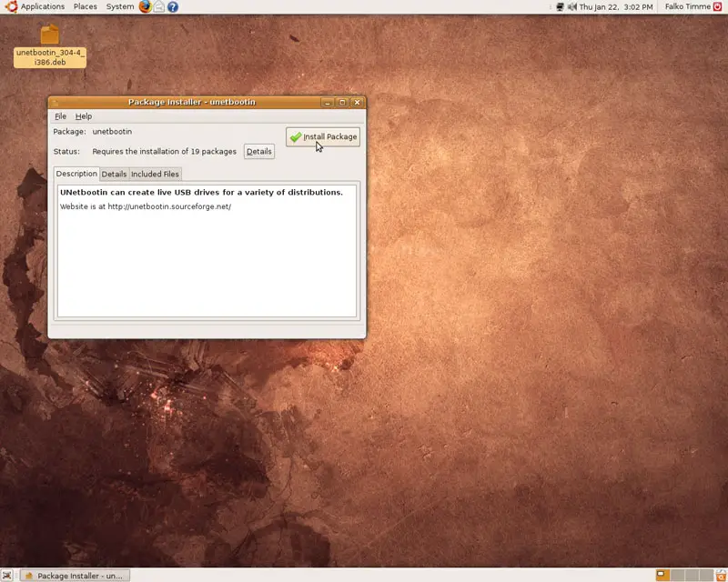Click the package name 'unetbootin' label

(x=112, y=131)
